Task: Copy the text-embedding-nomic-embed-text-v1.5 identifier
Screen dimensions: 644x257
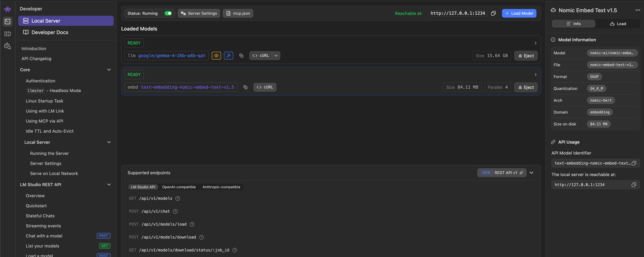Action: click(x=245, y=87)
